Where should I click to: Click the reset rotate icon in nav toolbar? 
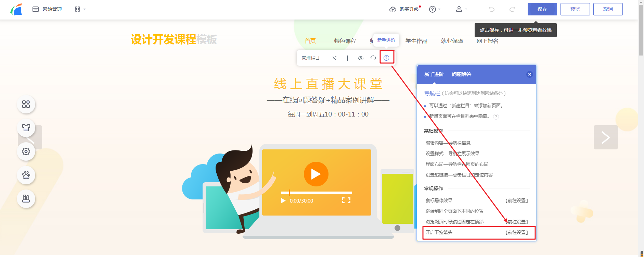coord(373,58)
